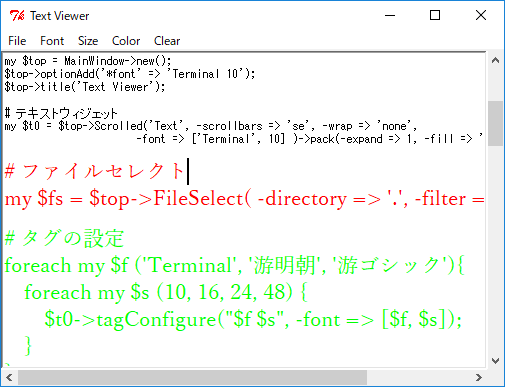Click the horizontal scrollbar thumb
Viewport: 505px width, 387px height.
pos(192,378)
